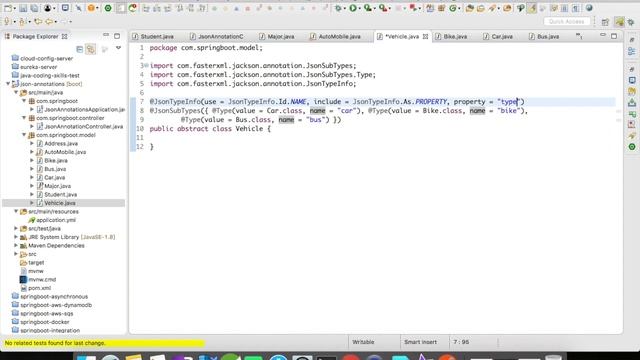Click the Save toolbar icon
Viewport: 640px width, 360px height.
[x=23, y=8]
